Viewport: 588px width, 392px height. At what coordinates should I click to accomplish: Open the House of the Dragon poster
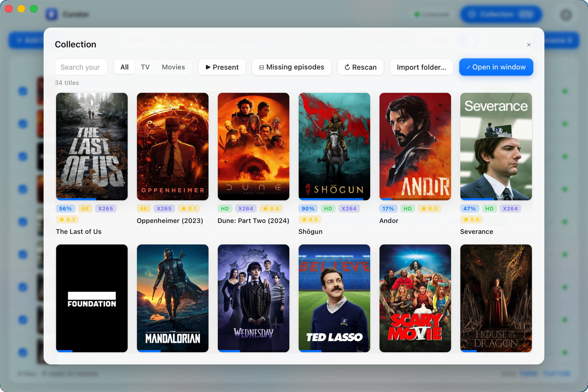tap(496, 298)
